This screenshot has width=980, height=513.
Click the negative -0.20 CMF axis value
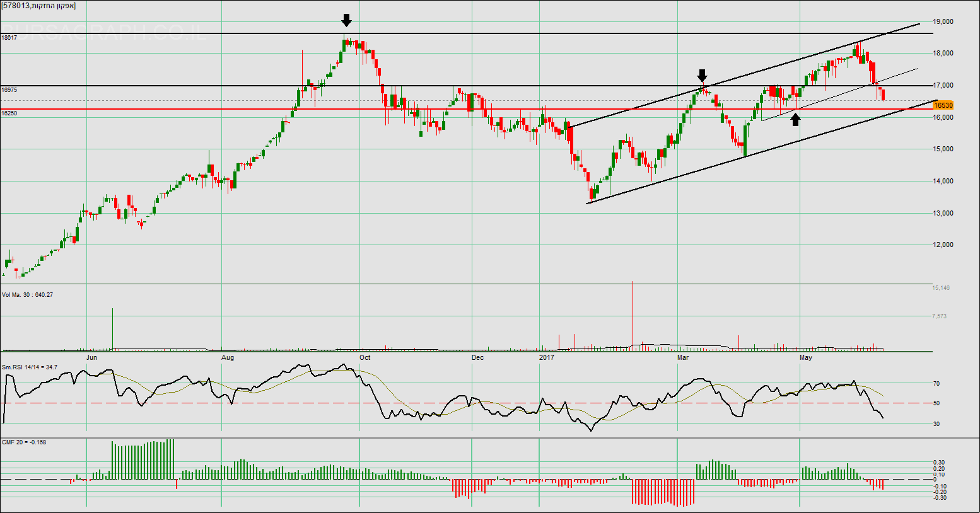939,492
